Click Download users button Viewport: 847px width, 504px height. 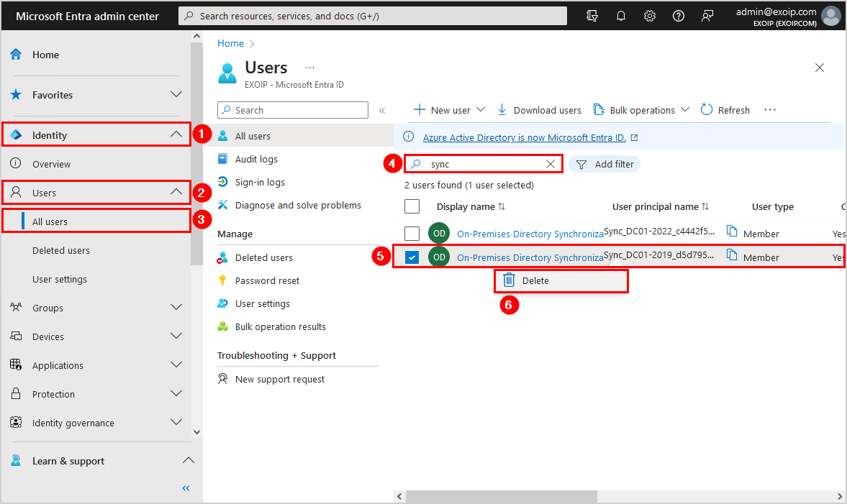point(539,110)
